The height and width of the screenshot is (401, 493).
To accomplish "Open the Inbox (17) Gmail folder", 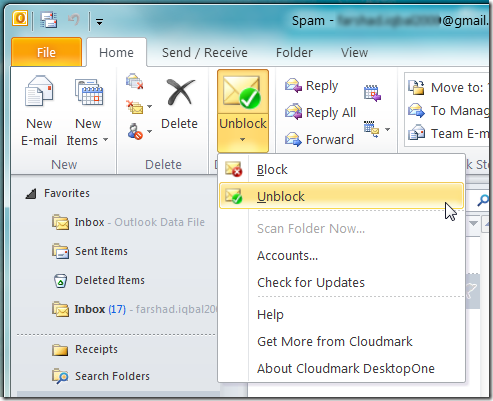I will point(133,309).
